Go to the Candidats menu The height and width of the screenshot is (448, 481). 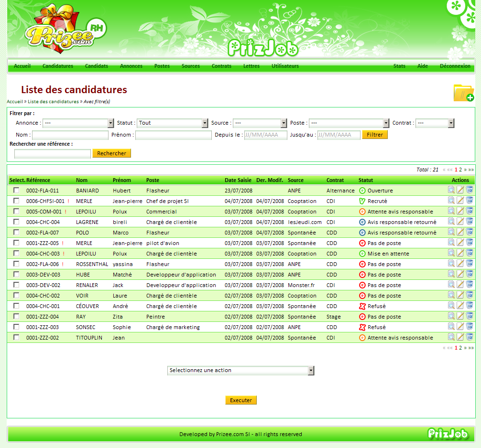coord(97,66)
